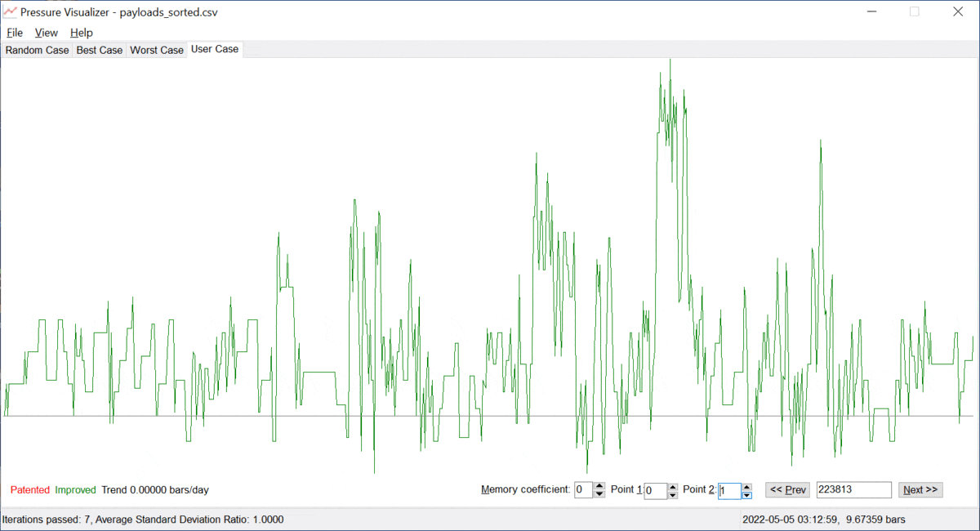Click the Pressure Visualizer app icon
980x531 pixels.
[10, 12]
